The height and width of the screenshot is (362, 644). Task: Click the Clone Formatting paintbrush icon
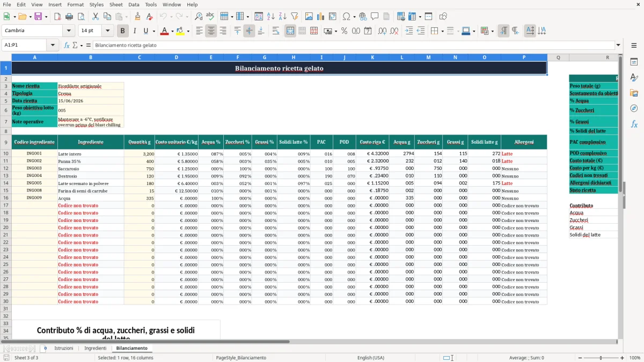(137, 17)
